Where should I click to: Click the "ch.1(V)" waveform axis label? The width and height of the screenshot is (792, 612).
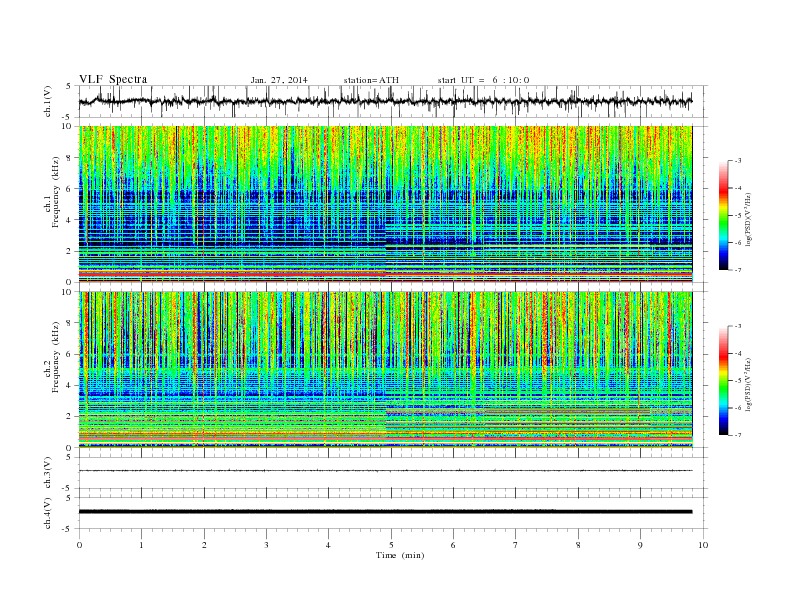[48, 102]
